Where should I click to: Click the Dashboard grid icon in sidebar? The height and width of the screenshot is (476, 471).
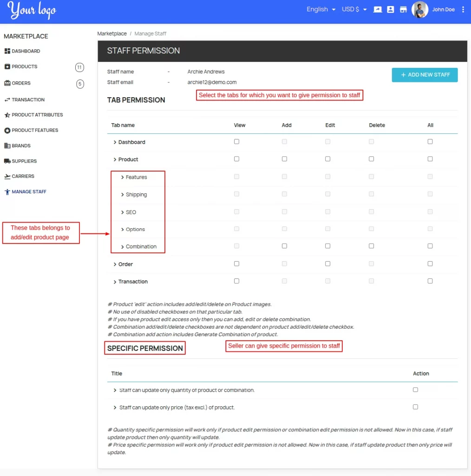pos(7,51)
